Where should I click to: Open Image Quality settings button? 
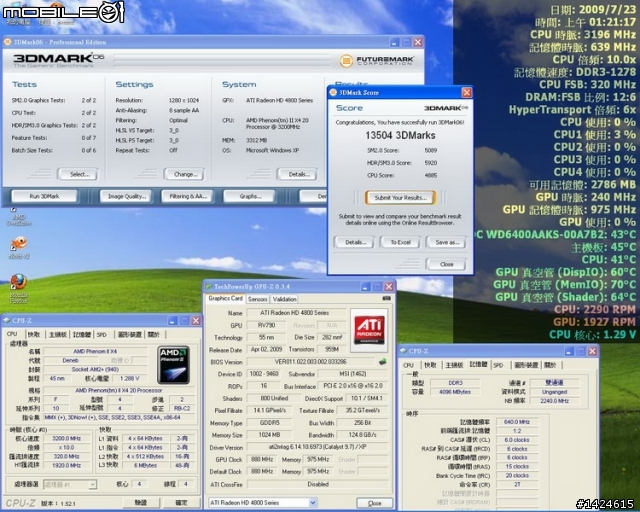coord(127,196)
